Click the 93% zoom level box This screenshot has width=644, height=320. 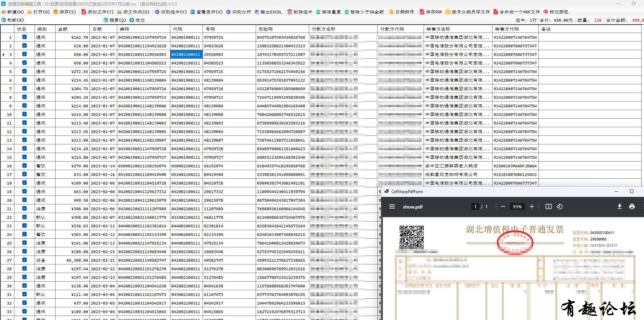click(x=517, y=206)
